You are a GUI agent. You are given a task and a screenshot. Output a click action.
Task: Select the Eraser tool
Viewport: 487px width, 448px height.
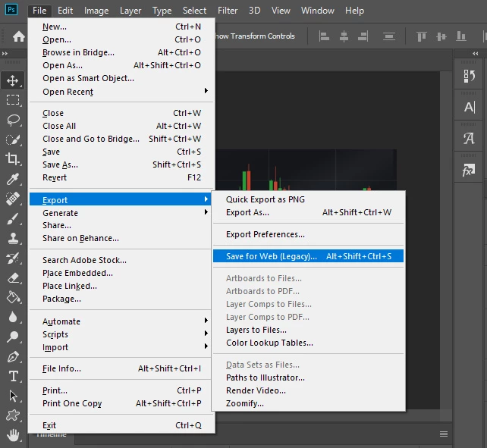(x=12, y=278)
